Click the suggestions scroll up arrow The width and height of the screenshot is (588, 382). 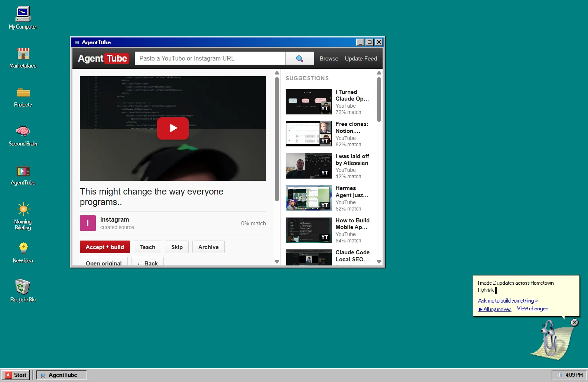pyautogui.click(x=379, y=73)
